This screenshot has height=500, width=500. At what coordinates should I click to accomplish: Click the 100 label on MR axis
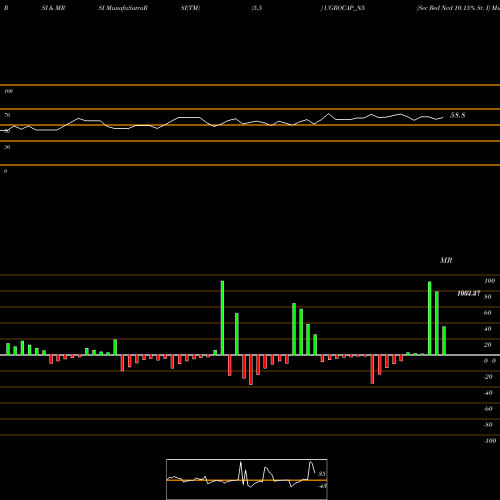tap(489, 281)
